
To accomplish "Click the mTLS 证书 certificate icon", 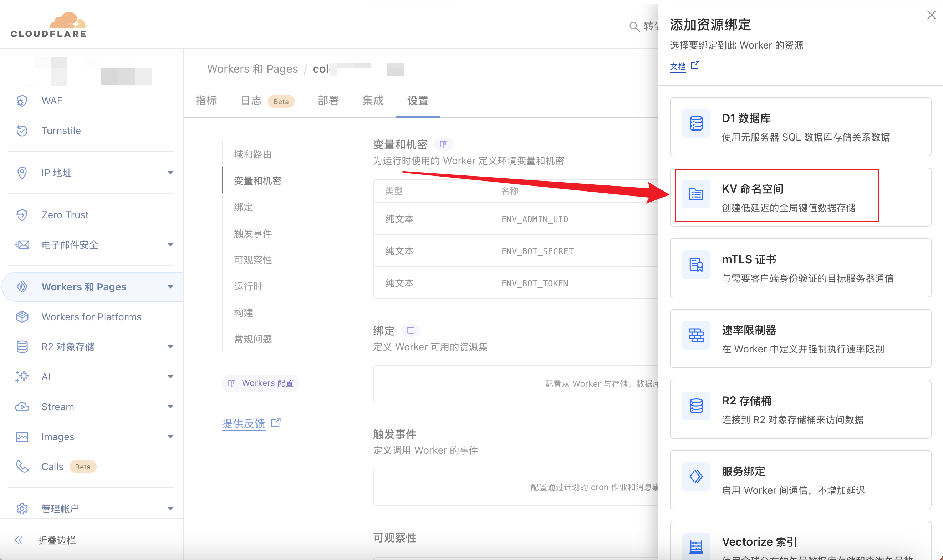I will click(x=696, y=265).
